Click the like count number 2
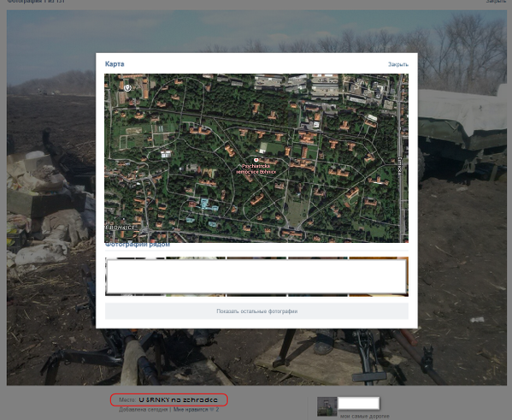The height and width of the screenshot is (420, 512). [217, 409]
